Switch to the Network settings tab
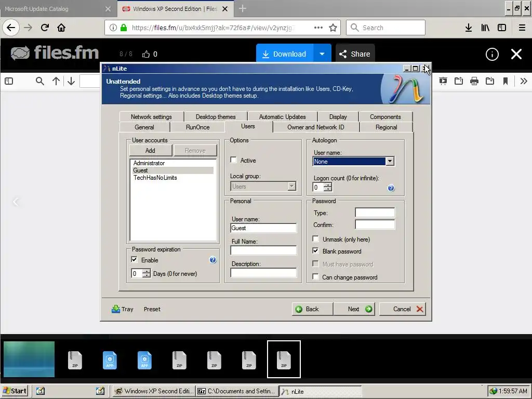This screenshot has height=399, width=532. (x=151, y=117)
